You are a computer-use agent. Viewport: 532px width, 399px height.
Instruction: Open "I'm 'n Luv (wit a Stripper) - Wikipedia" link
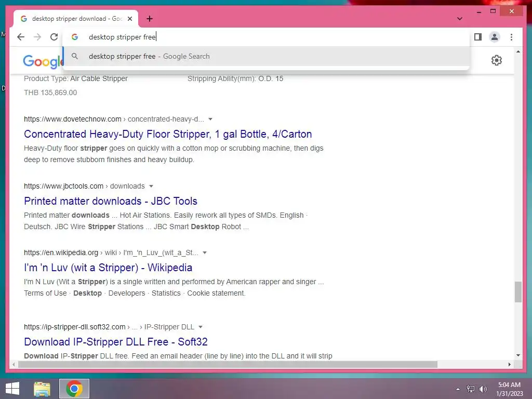tap(108, 268)
